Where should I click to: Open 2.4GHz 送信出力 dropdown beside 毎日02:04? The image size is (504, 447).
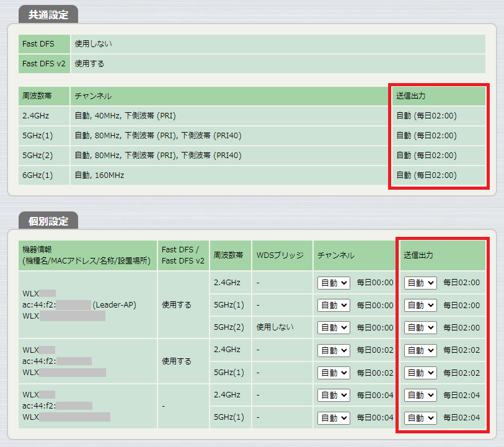pos(420,395)
